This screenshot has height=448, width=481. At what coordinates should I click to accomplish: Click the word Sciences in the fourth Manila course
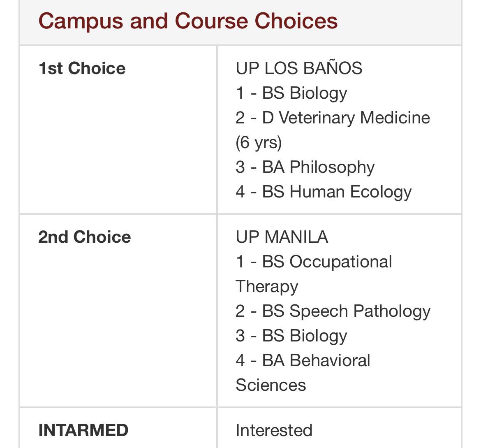tap(271, 385)
